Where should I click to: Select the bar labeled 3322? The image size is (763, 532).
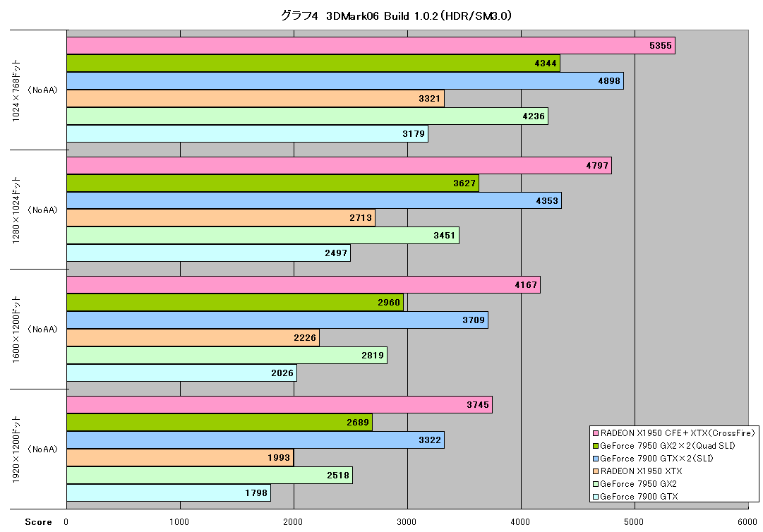pos(256,440)
